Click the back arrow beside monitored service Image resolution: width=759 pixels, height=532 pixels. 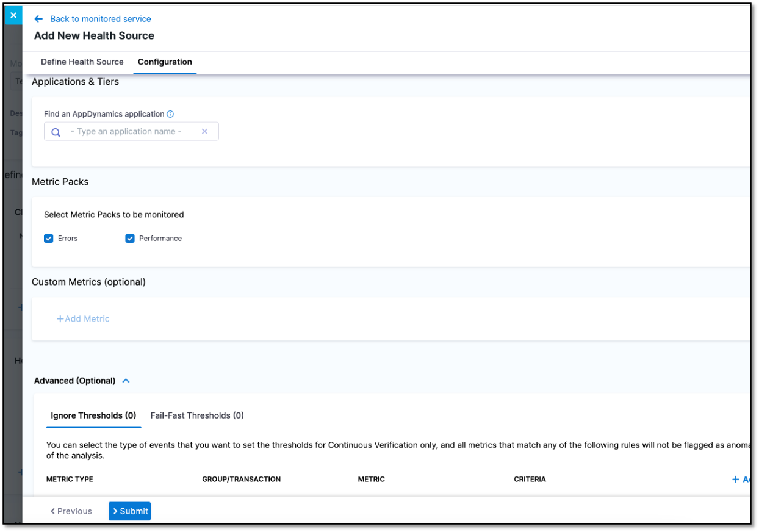click(38, 19)
